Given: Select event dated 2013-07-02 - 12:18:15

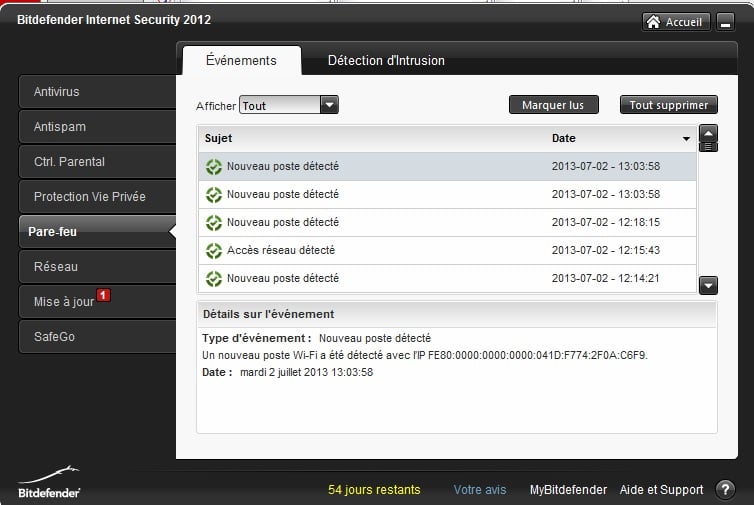Looking at the screenshot, I should [447, 223].
